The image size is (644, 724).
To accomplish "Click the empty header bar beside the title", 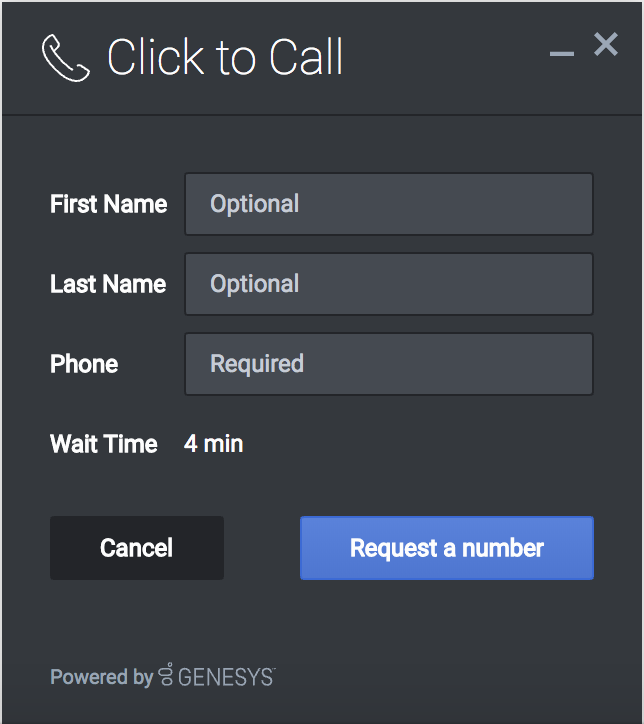I will coord(445,58).
